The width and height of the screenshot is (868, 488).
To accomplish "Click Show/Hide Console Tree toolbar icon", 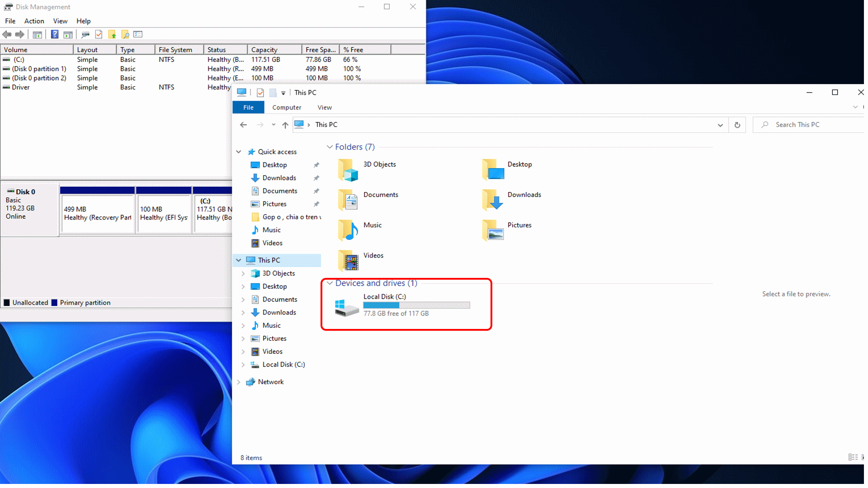I will tap(38, 34).
